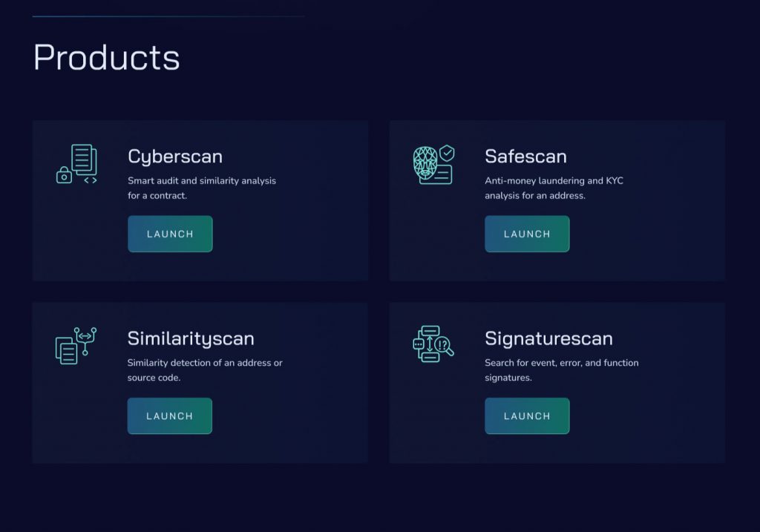This screenshot has width=760, height=532.
Task: Launch the Similarityscan product
Action: (170, 416)
